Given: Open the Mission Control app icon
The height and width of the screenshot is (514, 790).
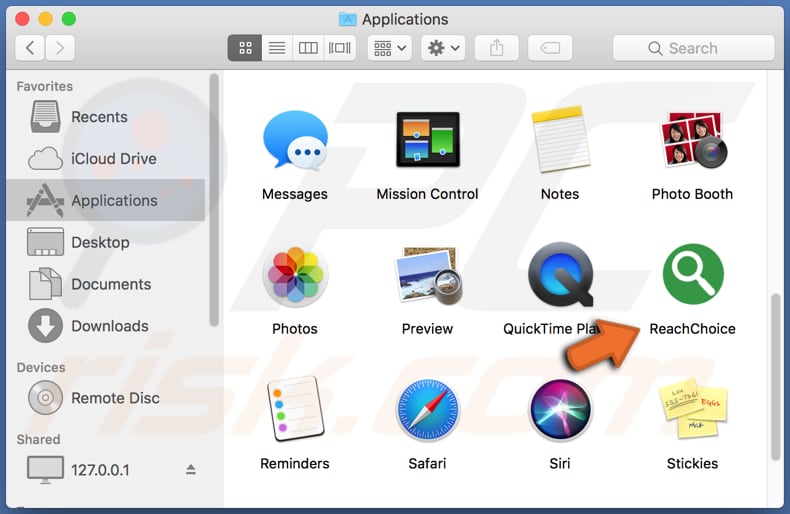Looking at the screenshot, I should [x=428, y=140].
